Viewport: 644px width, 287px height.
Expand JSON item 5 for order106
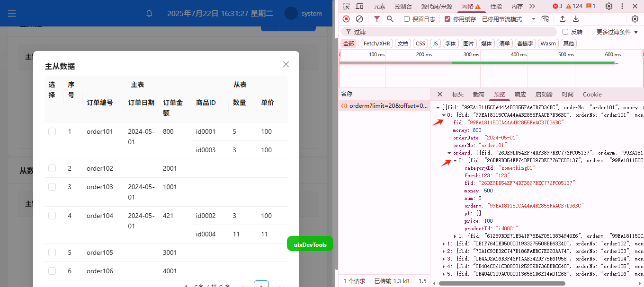pyautogui.click(x=444, y=274)
